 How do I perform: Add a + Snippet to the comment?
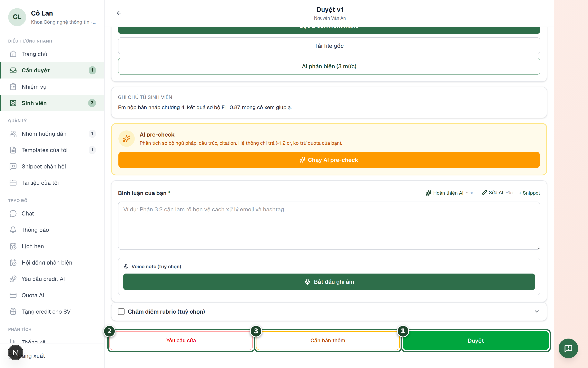click(x=529, y=193)
